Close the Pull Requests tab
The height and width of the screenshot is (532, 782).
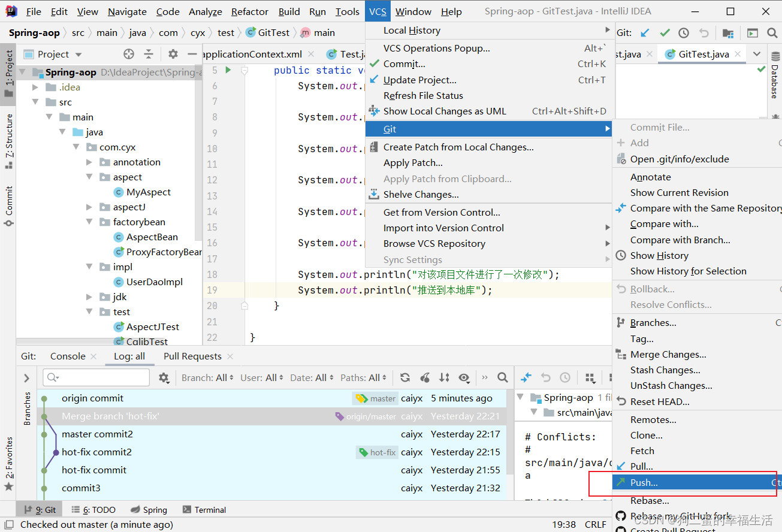coord(230,356)
